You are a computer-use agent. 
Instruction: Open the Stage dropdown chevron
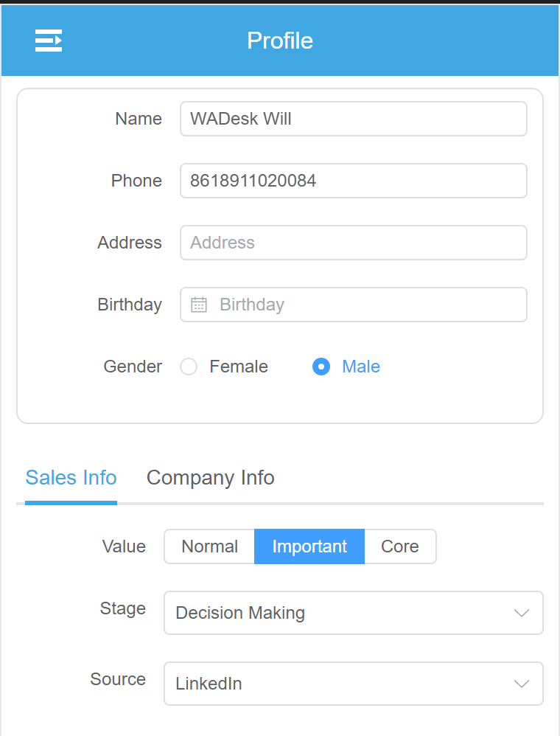pyautogui.click(x=522, y=613)
